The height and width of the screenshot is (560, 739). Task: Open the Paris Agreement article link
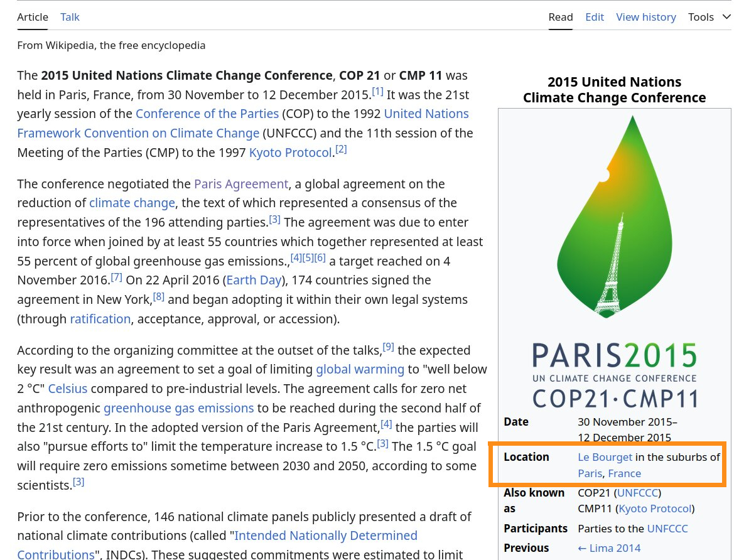click(241, 183)
